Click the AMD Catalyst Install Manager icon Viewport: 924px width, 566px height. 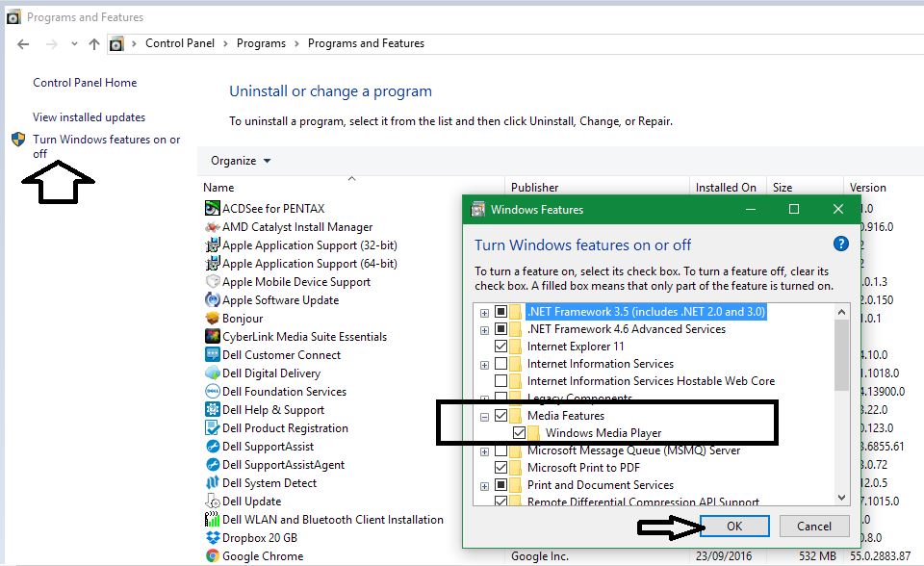tap(212, 227)
